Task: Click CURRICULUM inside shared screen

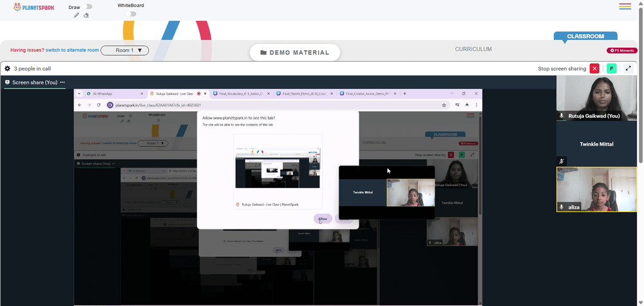Action: coord(374,142)
